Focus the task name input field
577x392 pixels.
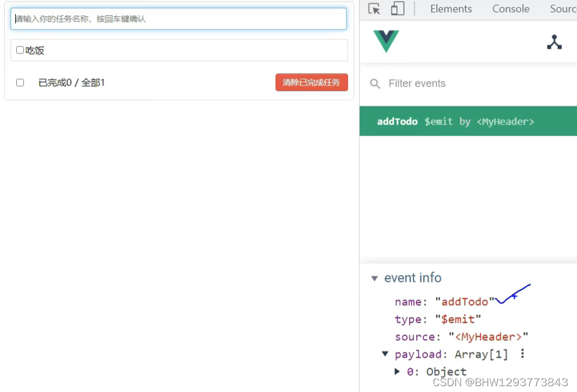tap(179, 19)
